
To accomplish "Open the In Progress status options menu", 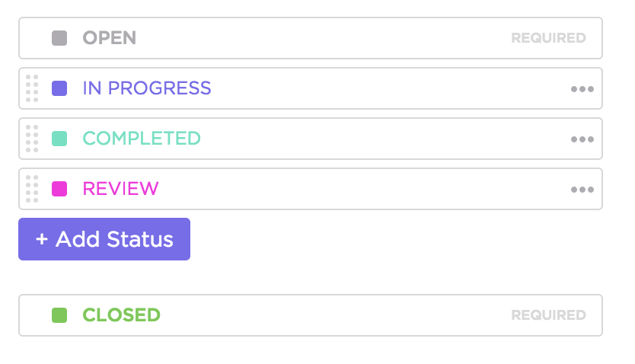I will (582, 88).
